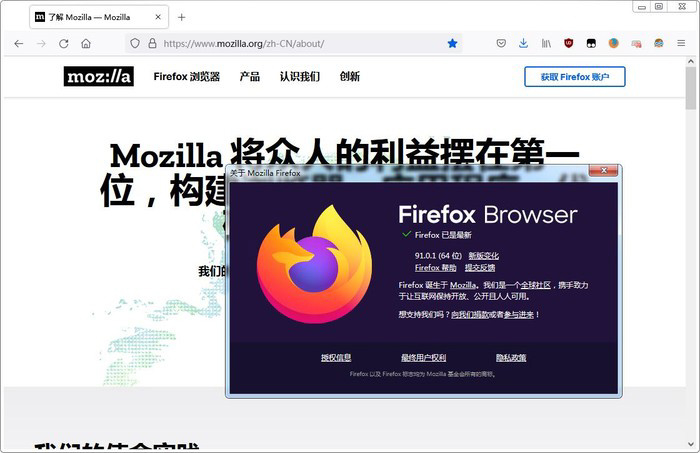Click the forward navigation arrow

pos(41,44)
